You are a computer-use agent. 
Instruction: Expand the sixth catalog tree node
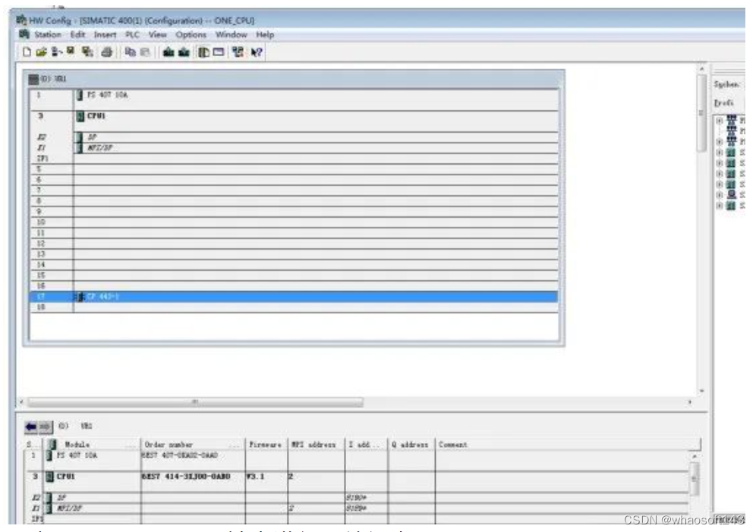coord(720,174)
